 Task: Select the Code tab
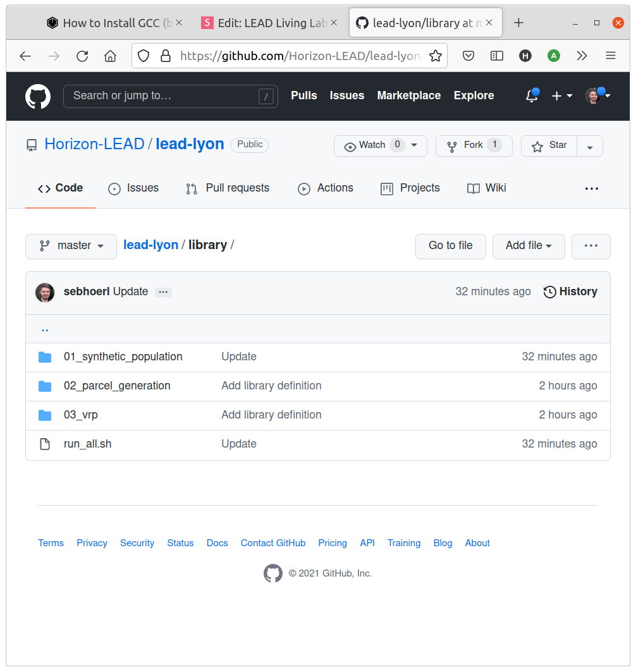(x=61, y=188)
